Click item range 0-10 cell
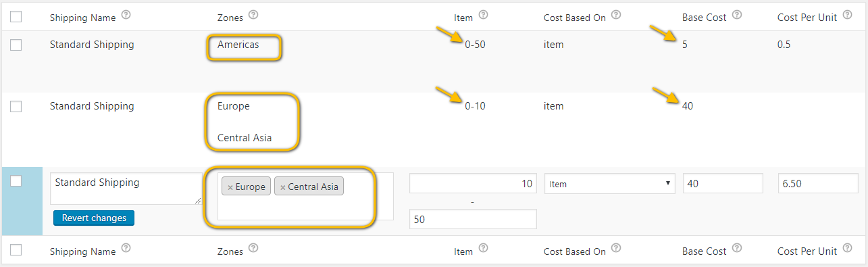Image resolution: width=868 pixels, height=267 pixels. point(475,106)
